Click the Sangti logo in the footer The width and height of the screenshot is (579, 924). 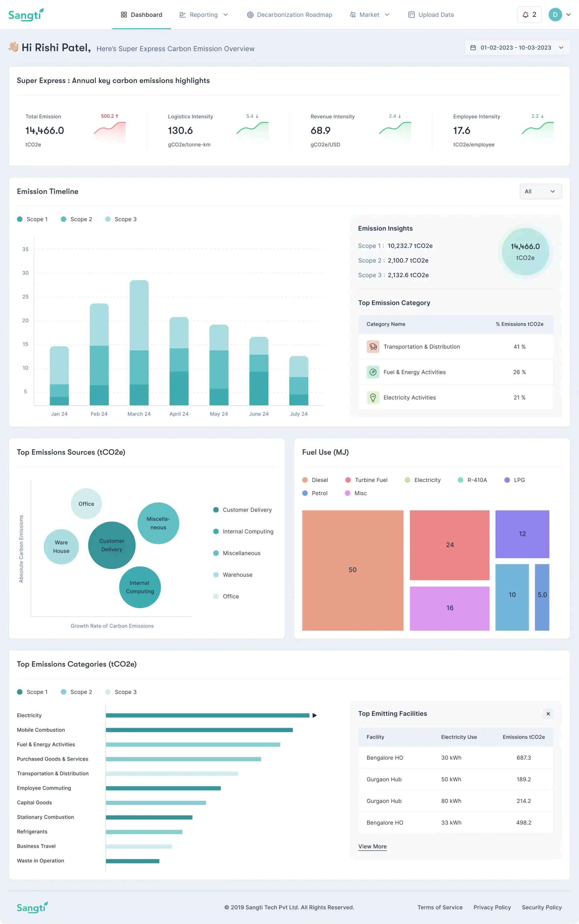click(x=32, y=907)
